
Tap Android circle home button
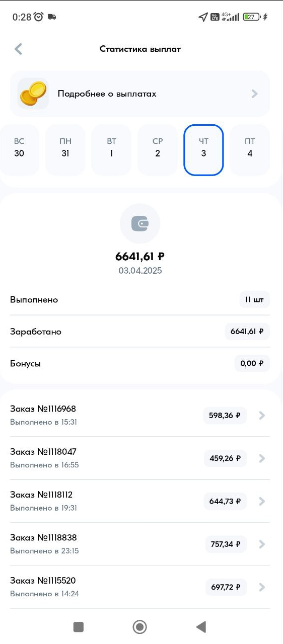[139, 626]
